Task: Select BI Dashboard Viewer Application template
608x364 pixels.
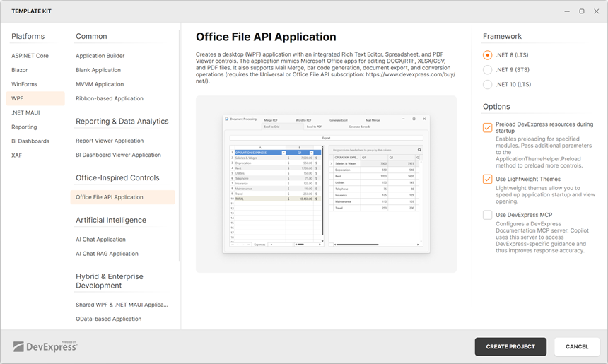Action: 122,155
